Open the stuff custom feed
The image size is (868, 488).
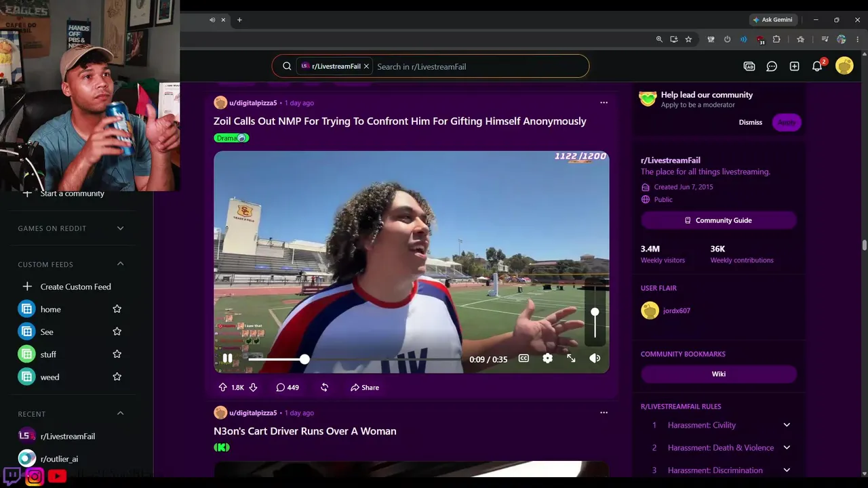(x=48, y=354)
